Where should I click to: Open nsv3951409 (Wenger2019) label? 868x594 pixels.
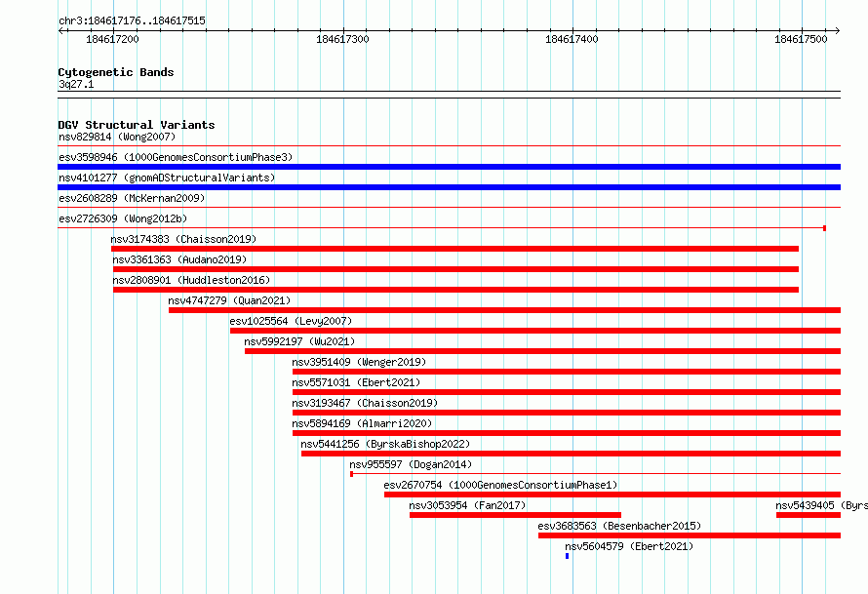tap(359, 362)
